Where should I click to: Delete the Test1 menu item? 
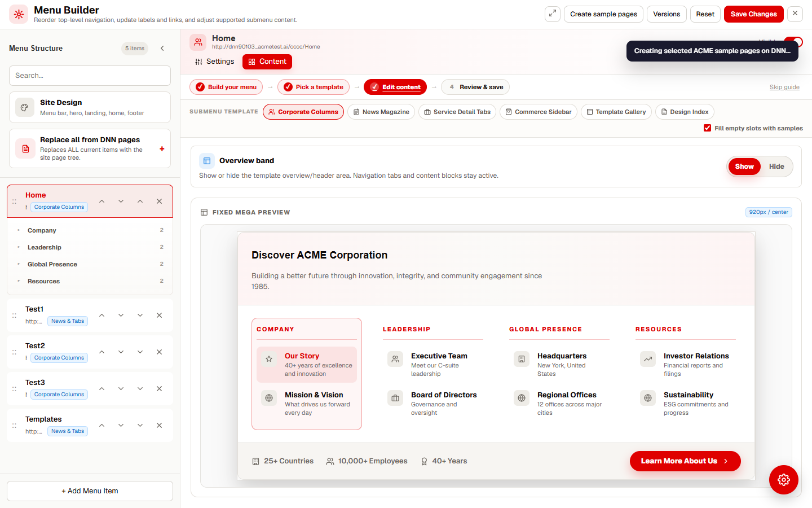tap(159, 316)
